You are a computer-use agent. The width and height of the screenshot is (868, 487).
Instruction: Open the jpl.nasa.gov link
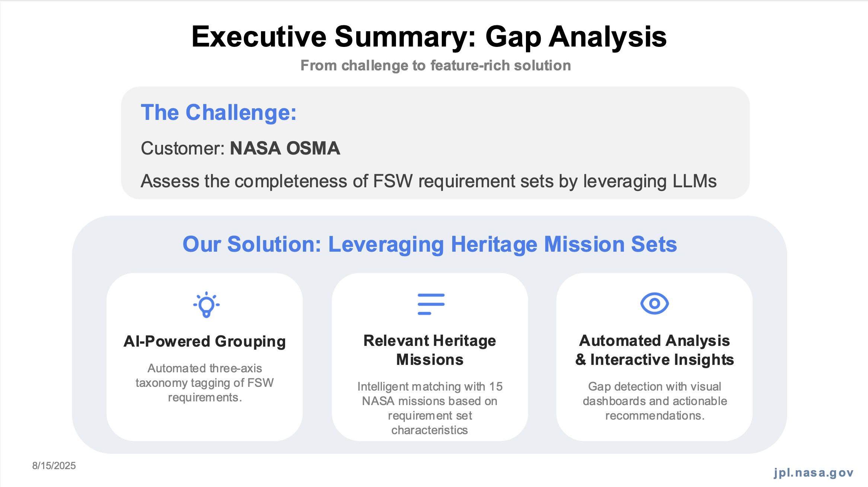pos(814,472)
